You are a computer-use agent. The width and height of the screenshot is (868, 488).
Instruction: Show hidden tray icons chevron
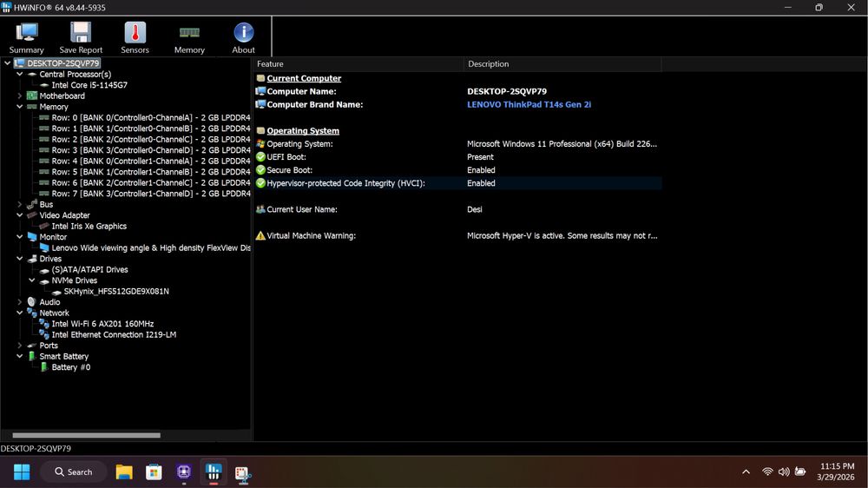746,472
